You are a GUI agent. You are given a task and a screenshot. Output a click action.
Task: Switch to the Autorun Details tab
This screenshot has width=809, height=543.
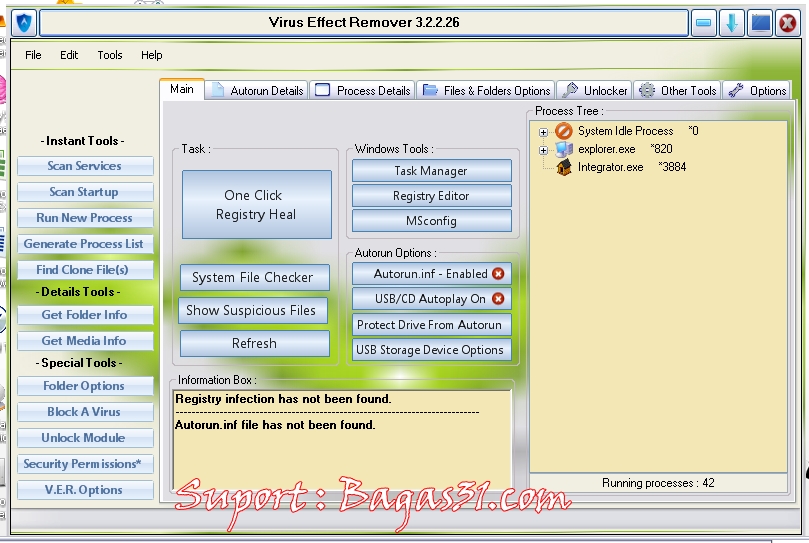257,90
